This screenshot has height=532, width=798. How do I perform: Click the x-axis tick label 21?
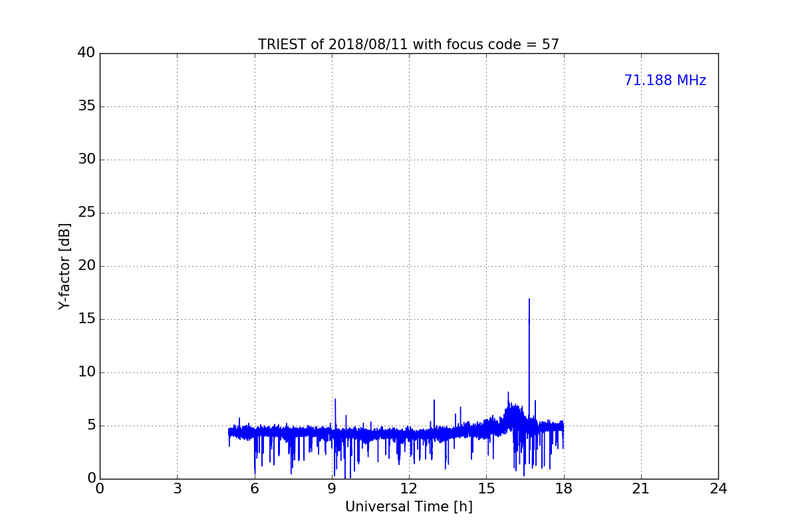point(641,489)
